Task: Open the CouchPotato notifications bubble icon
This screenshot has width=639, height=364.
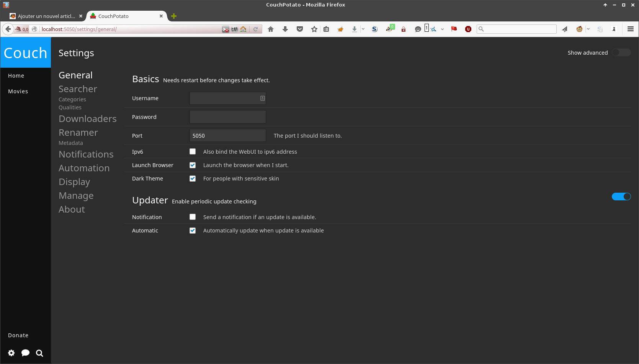Action: coord(25,353)
